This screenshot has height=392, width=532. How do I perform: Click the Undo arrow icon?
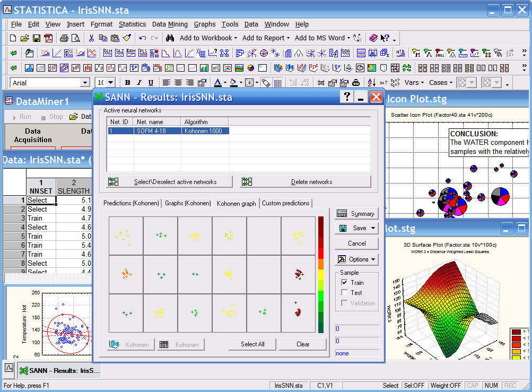pos(143,38)
